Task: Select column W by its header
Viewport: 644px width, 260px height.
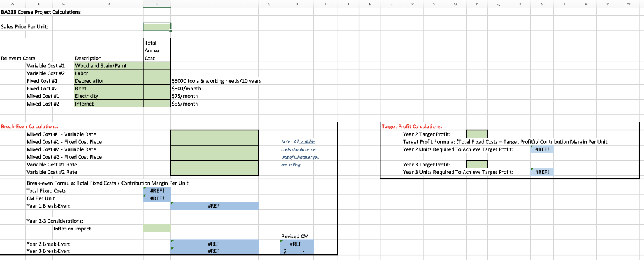Action: click(x=629, y=3)
